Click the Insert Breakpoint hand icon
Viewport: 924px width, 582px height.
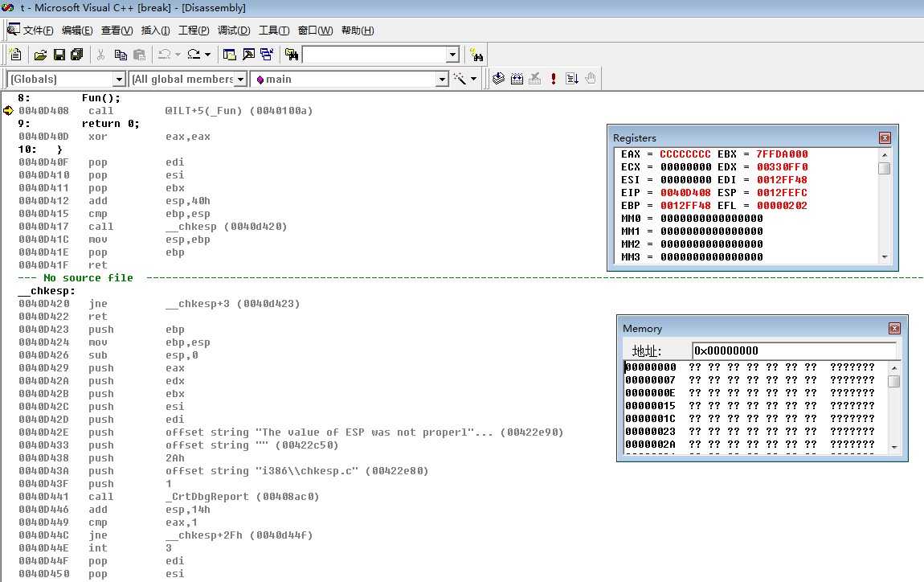tap(591, 79)
